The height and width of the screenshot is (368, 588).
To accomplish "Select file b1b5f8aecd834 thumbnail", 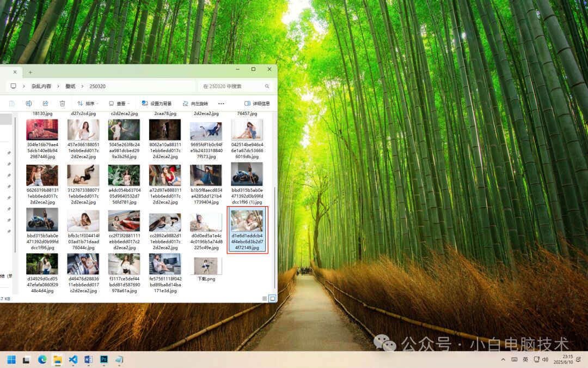I will click(206, 176).
